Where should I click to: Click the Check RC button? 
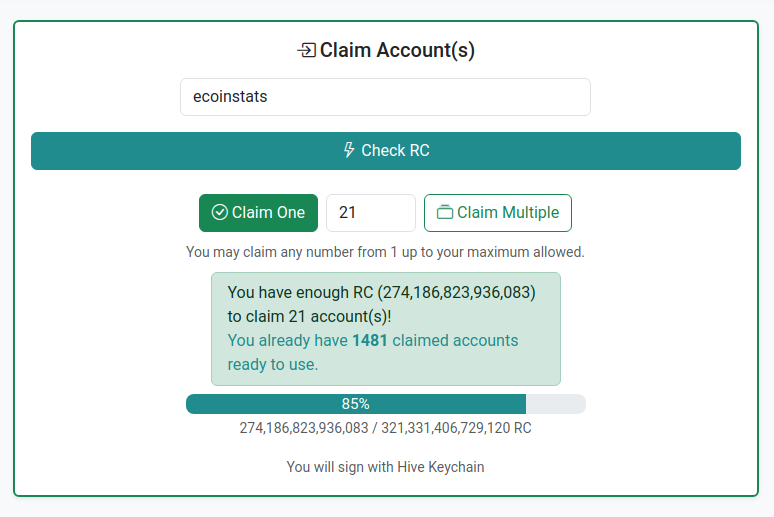tap(386, 151)
